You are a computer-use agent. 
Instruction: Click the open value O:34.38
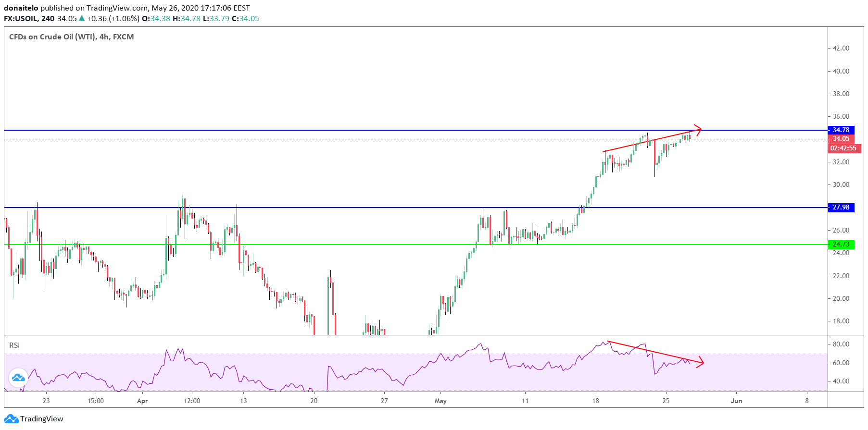[156, 19]
